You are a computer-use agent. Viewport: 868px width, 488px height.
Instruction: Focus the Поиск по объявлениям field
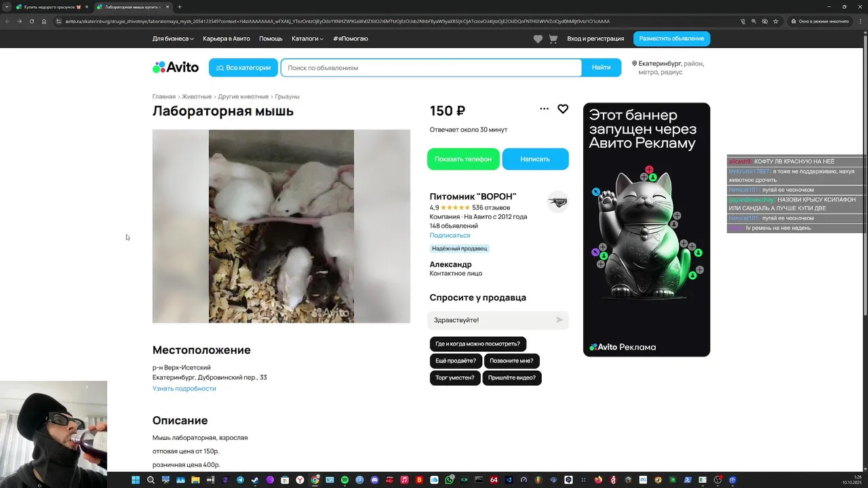click(431, 68)
